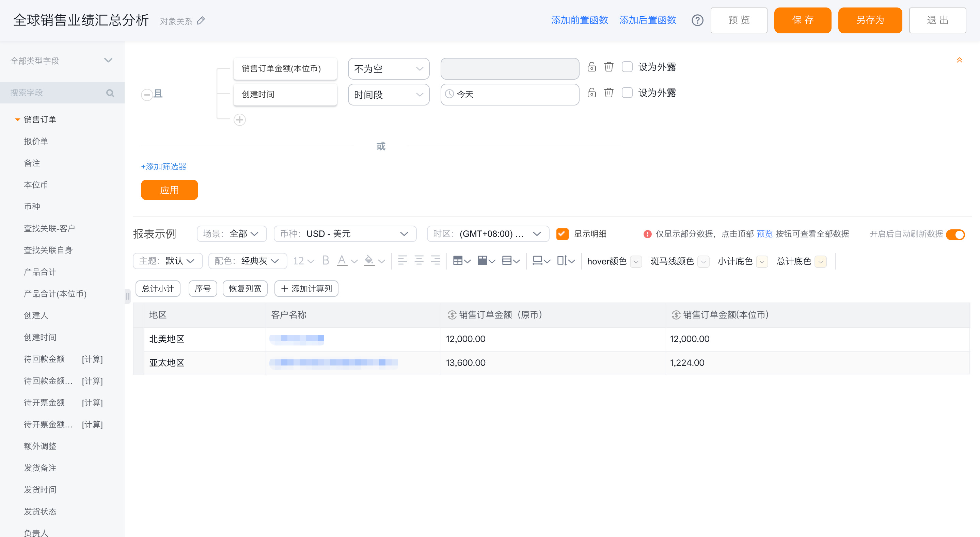Select 报价单 field in the sidebar list
Screen dimensions: 980x537
[36, 141]
